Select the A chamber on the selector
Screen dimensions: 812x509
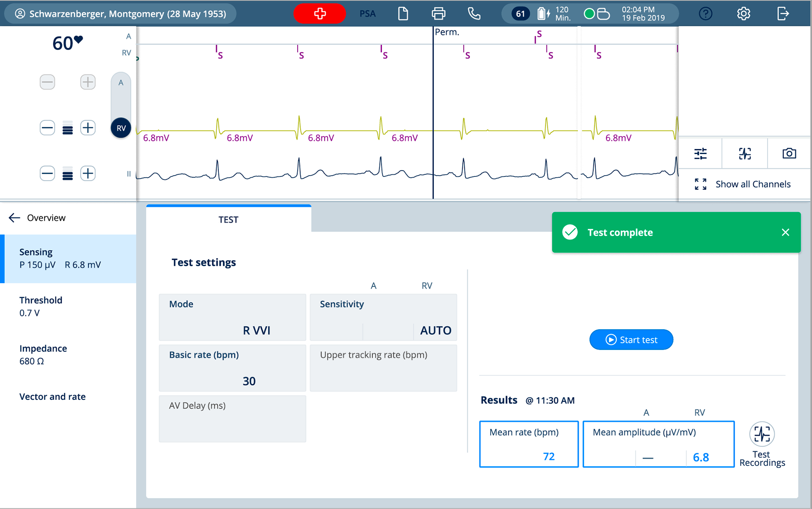(x=121, y=83)
